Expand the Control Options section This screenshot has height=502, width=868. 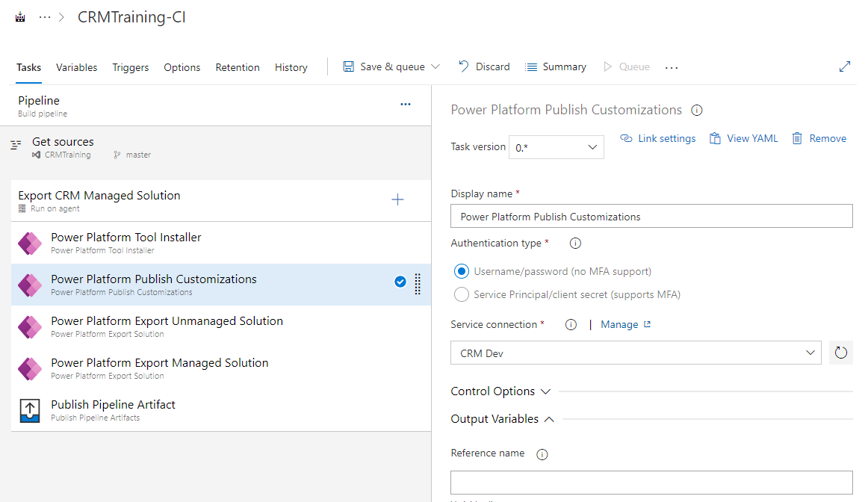point(500,391)
